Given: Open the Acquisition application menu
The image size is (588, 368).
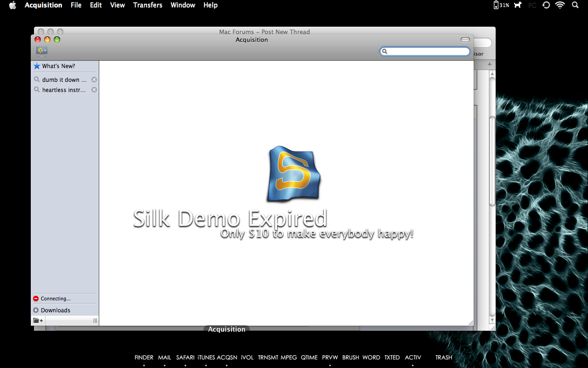Looking at the screenshot, I should click(44, 5).
